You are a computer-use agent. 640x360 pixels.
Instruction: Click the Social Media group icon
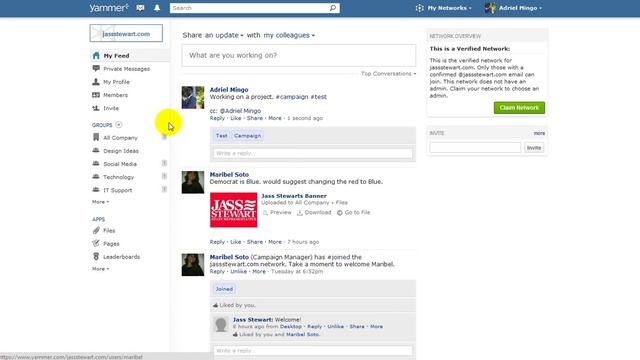point(96,164)
